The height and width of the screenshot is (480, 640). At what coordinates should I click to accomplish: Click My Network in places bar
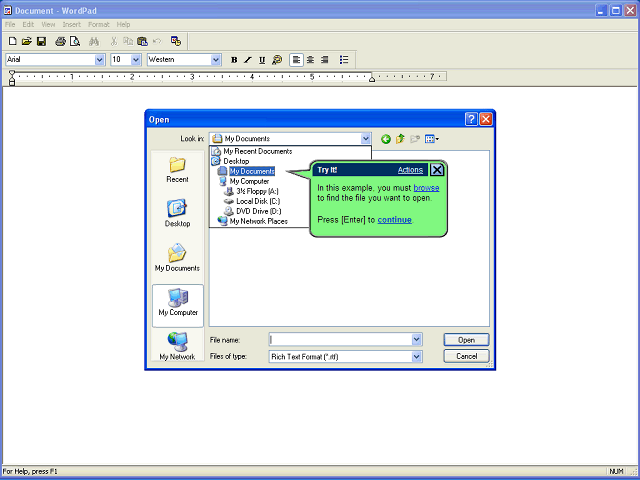click(178, 346)
